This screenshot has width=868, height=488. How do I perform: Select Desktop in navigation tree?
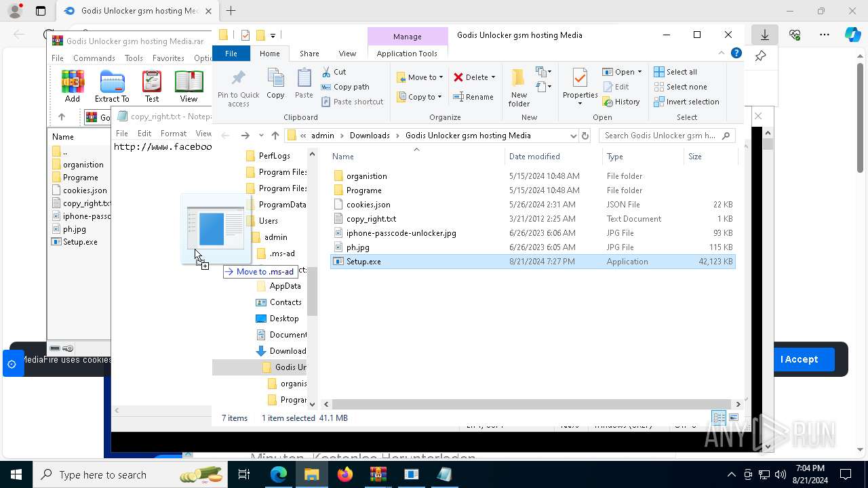[x=283, y=319]
